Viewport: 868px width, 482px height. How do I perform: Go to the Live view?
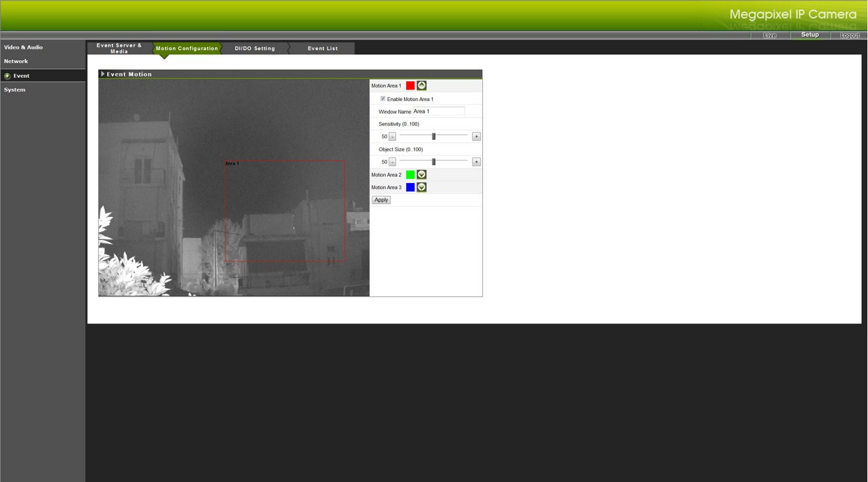click(x=770, y=35)
